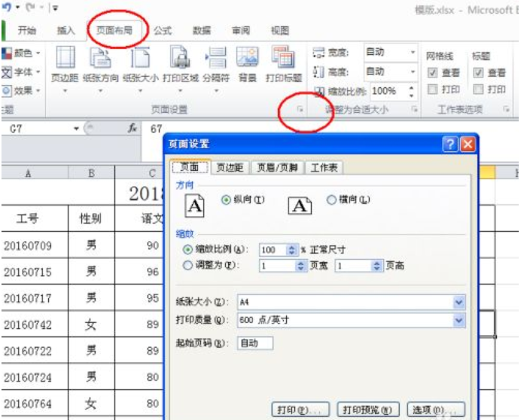Open the name box G7 dropdown
Screen dimensions: 527x420
[x=76, y=129]
